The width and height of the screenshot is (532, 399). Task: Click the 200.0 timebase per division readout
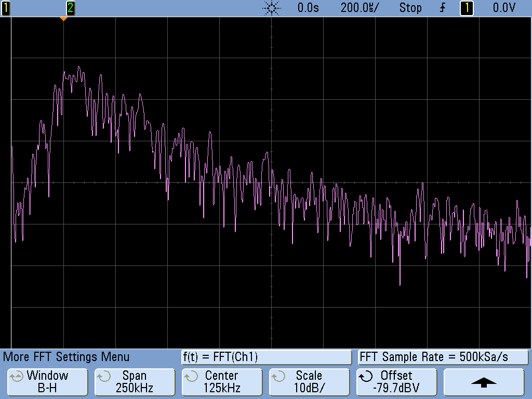(360, 8)
